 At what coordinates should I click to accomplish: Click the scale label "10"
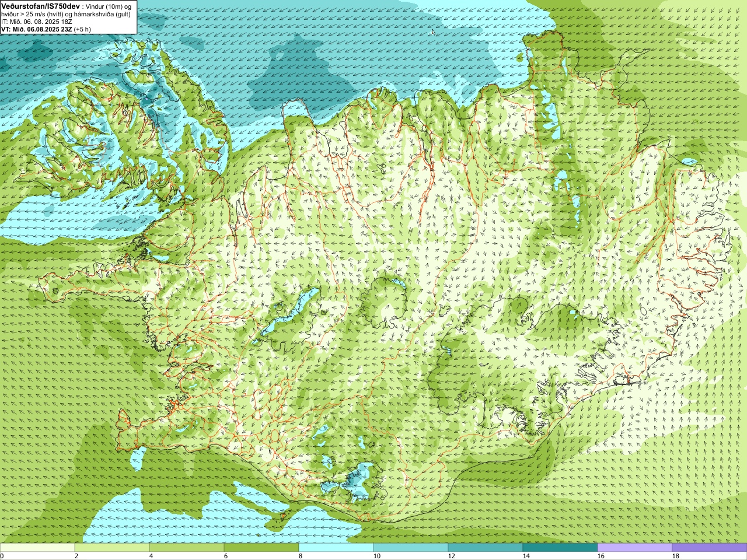376,556
